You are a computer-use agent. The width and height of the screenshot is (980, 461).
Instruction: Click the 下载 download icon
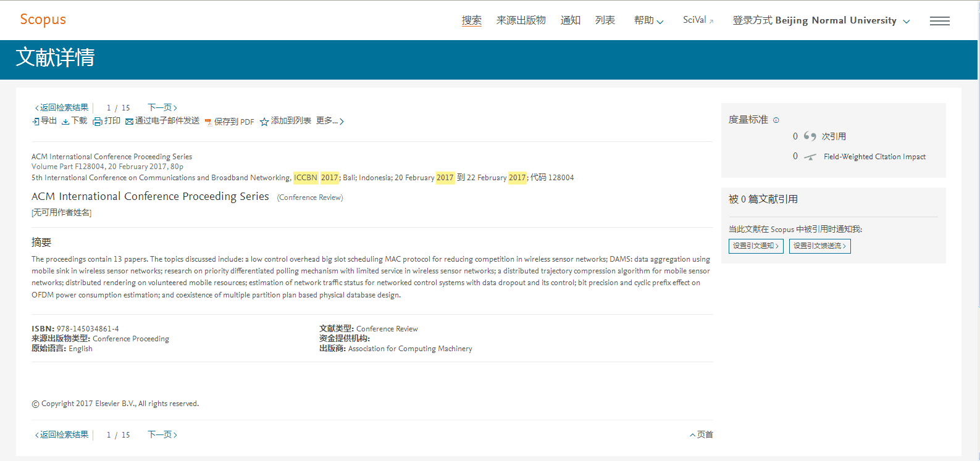pyautogui.click(x=65, y=122)
